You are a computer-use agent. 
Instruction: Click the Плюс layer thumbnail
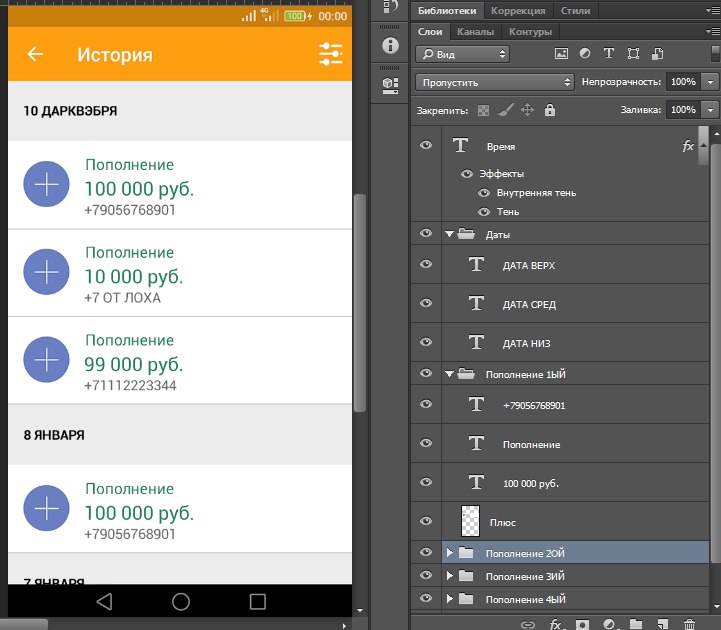pyautogui.click(x=471, y=521)
